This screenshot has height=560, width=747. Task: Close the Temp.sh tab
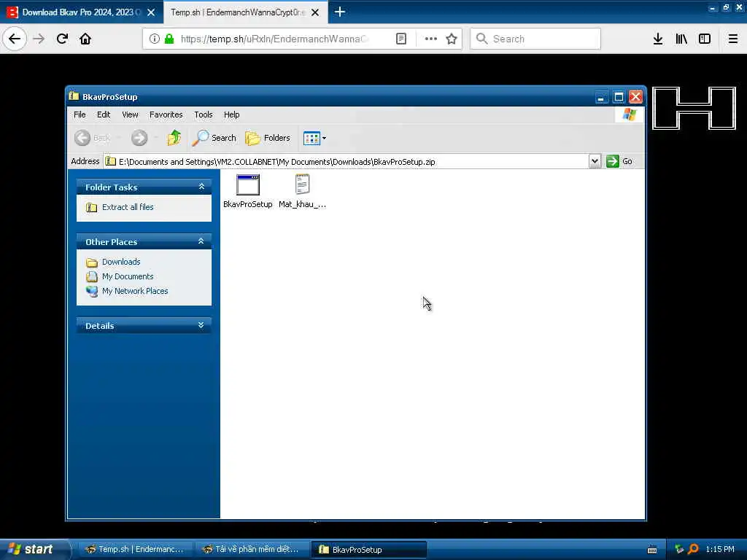point(315,12)
